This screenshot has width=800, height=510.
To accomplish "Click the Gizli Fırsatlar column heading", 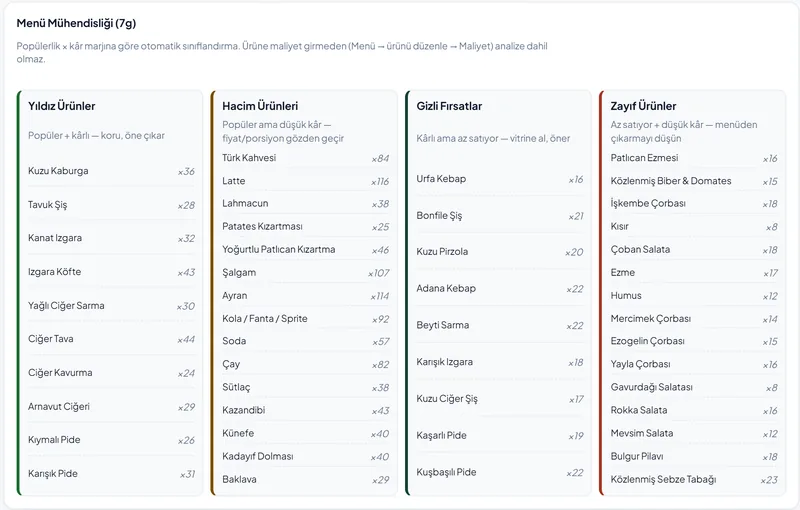I will (x=449, y=106).
